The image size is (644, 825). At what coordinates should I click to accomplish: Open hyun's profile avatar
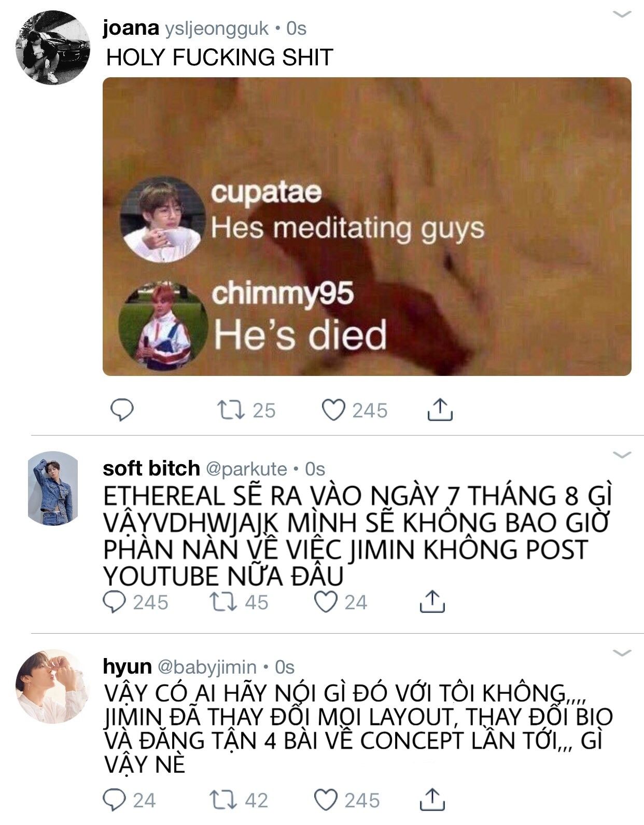(53, 686)
